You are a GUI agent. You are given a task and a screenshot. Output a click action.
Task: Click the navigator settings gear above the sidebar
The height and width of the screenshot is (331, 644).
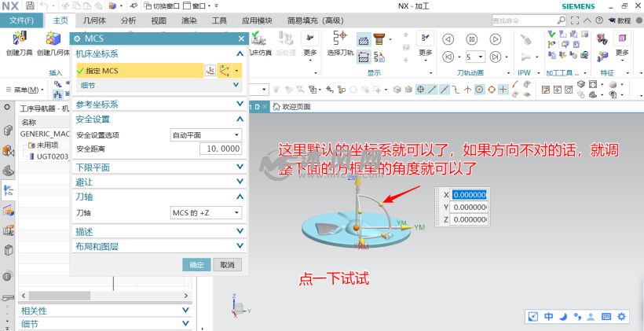pyautogui.click(x=7, y=107)
